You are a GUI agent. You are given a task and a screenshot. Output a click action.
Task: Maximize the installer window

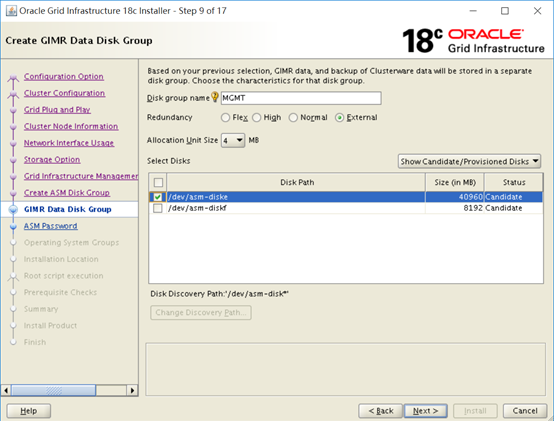coord(505,11)
